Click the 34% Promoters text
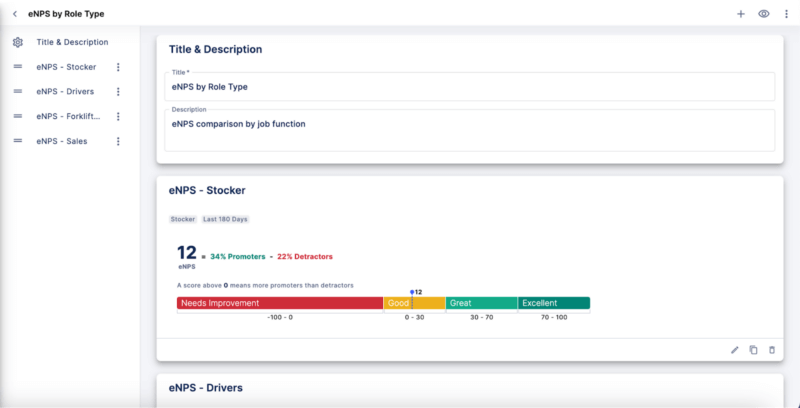 238,257
